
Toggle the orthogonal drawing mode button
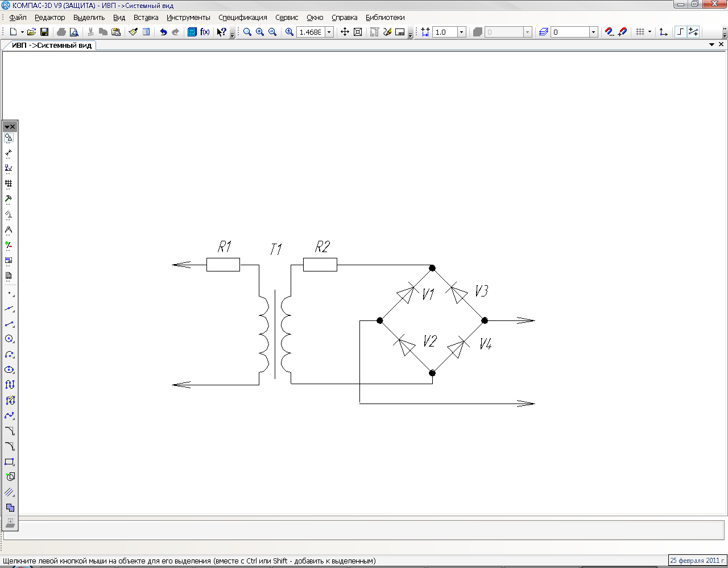point(680,32)
